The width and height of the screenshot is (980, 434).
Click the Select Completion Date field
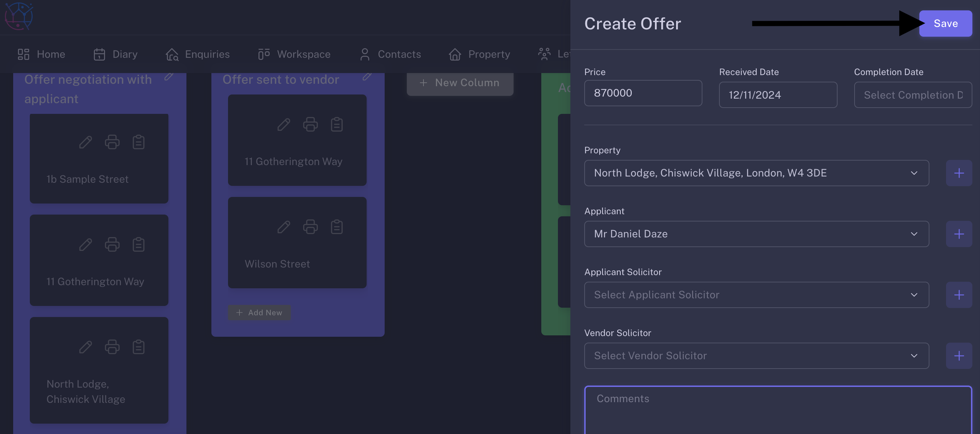click(x=913, y=95)
